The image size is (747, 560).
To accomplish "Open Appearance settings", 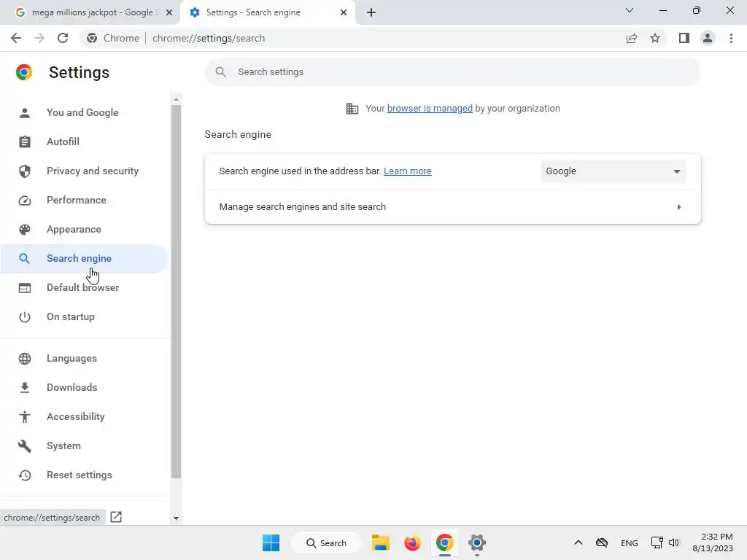I will click(x=85, y=229).
